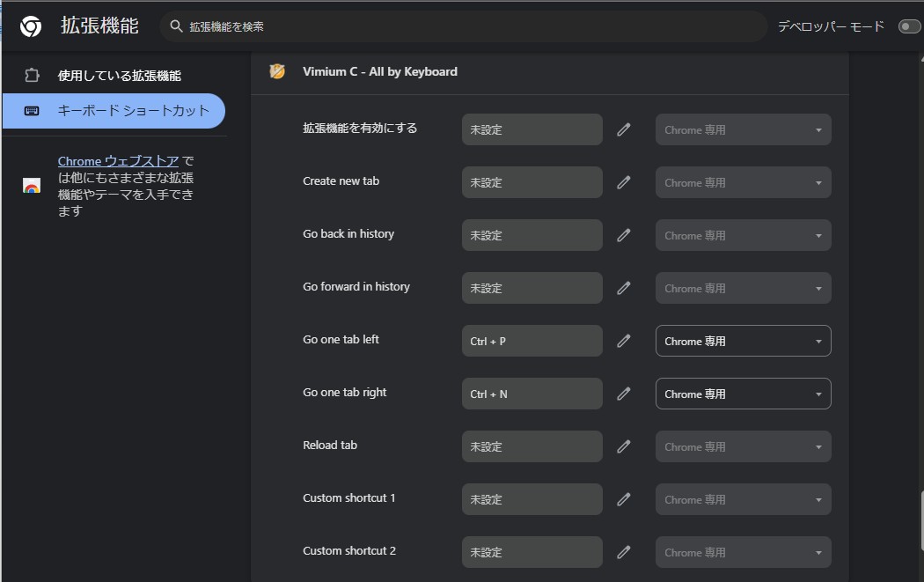Open the Chrome ウェブストア link

(x=118, y=161)
